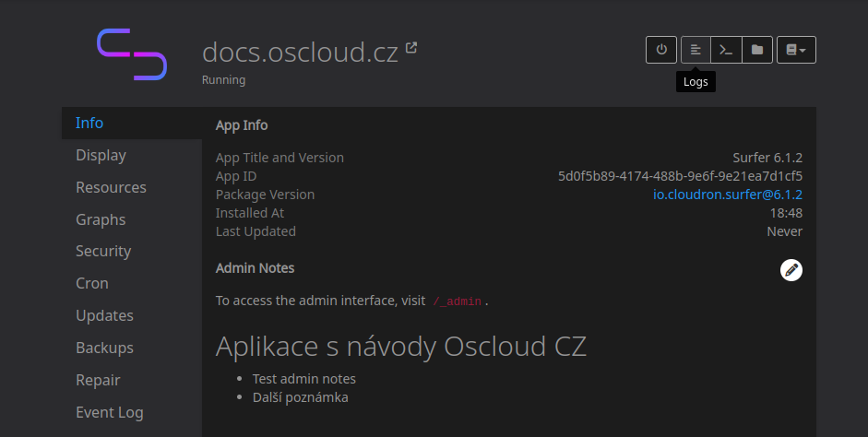This screenshot has height=437, width=868.
Task: Show the Event Log section
Action: (x=109, y=412)
